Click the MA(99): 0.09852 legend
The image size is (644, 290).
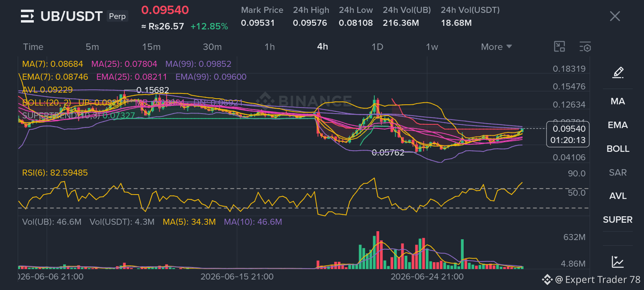198,64
